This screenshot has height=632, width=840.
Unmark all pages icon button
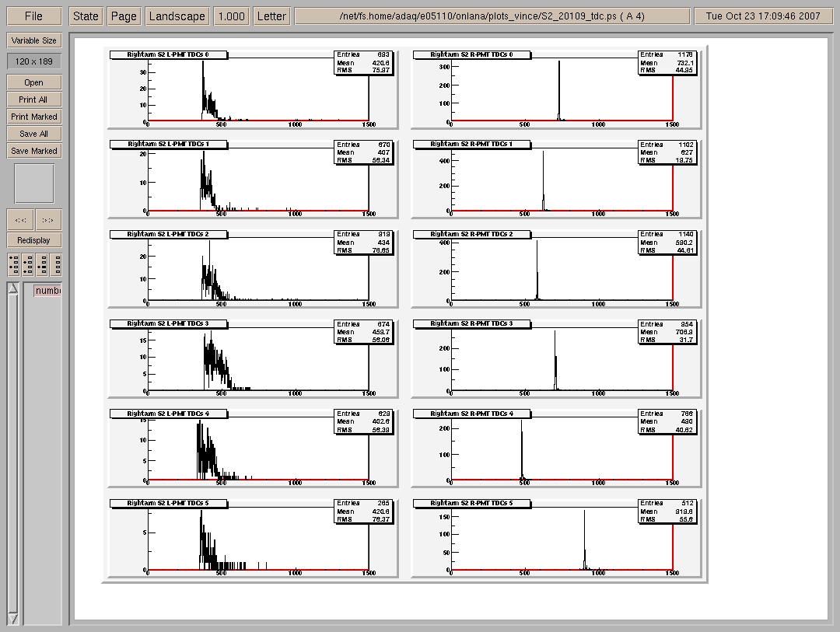56,264
